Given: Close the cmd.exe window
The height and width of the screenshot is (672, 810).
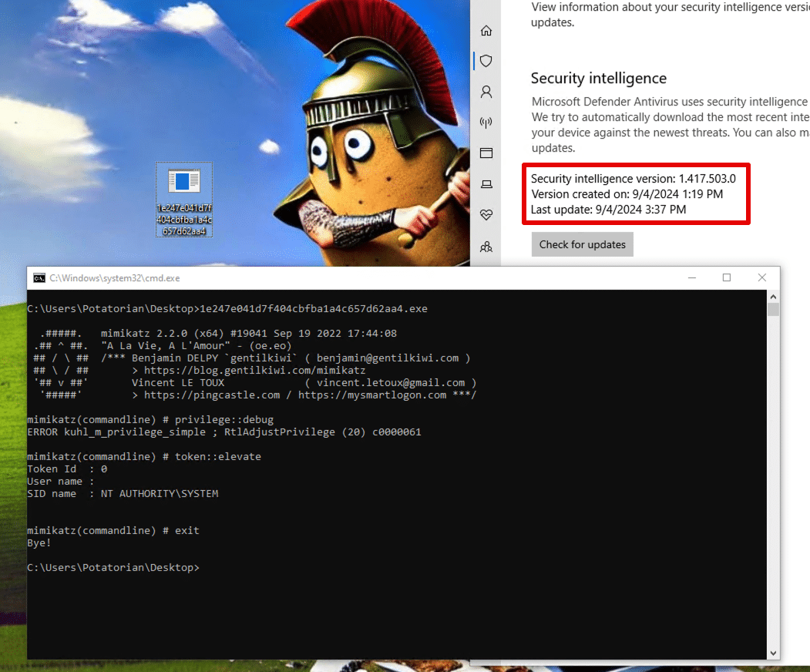Looking at the screenshot, I should click(762, 278).
